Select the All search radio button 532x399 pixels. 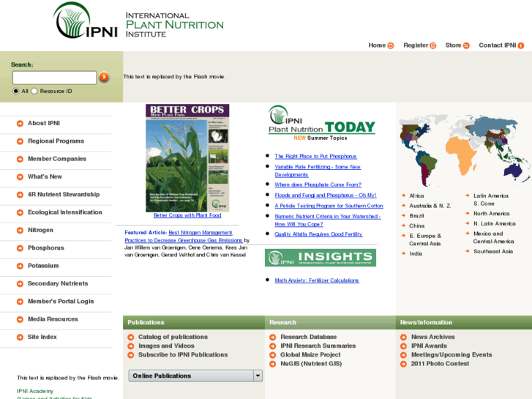pyautogui.click(x=15, y=91)
